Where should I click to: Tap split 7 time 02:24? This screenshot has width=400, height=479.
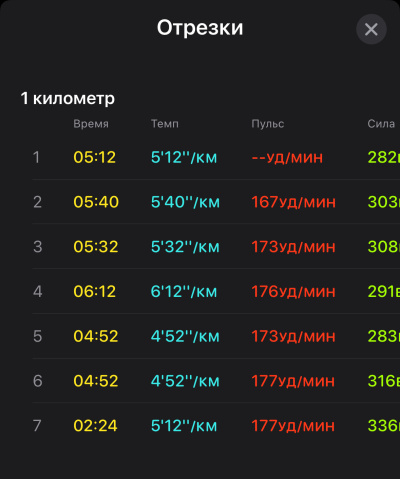95,426
